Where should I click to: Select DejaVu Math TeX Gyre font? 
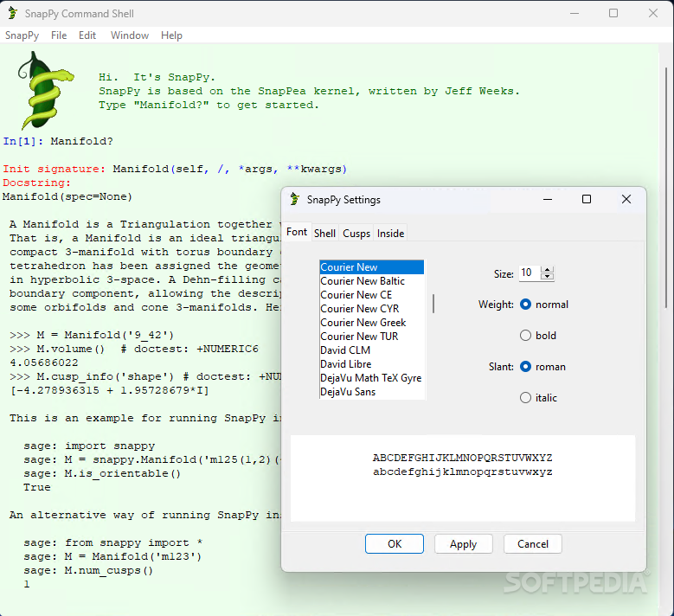(x=372, y=378)
